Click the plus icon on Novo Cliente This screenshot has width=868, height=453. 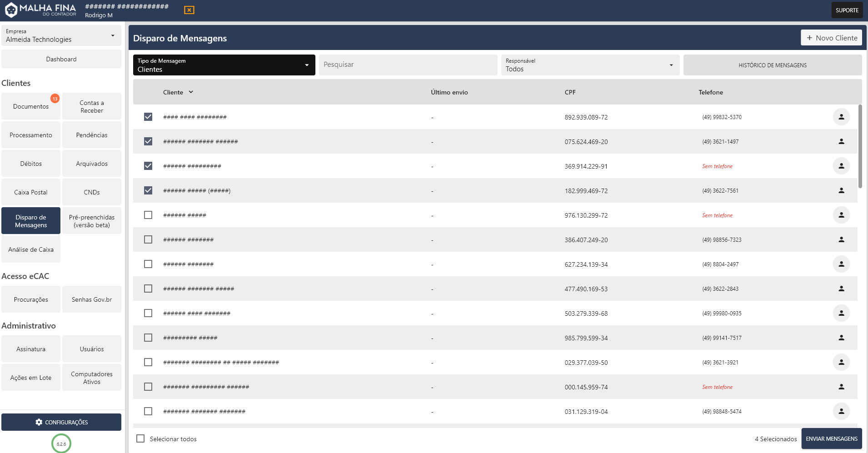[x=809, y=38]
